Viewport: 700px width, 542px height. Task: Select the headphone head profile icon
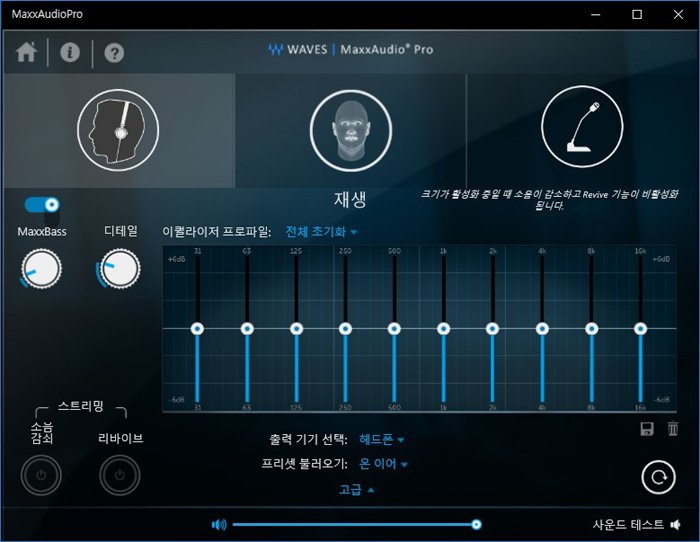[118, 130]
